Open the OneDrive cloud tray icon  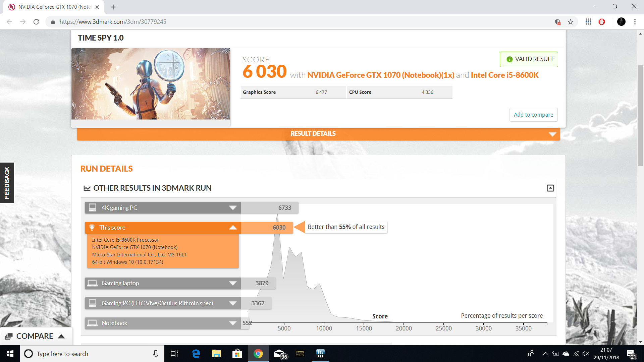point(566,354)
